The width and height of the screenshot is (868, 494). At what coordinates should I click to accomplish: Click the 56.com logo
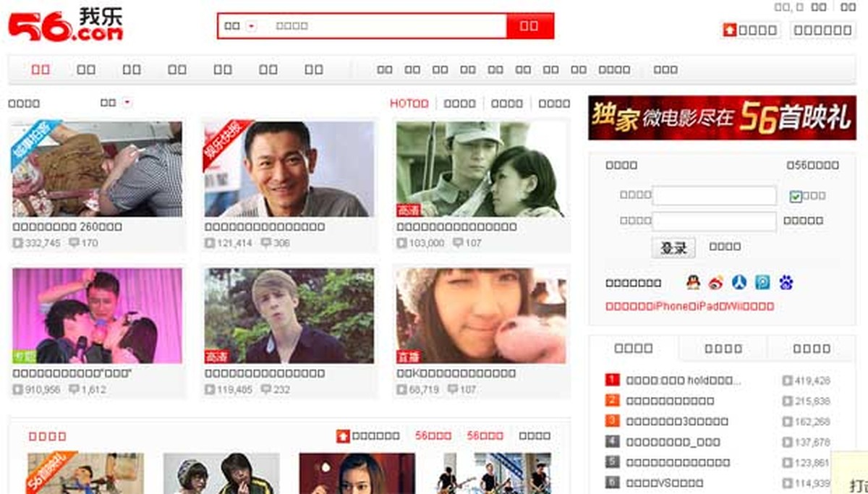(x=65, y=25)
